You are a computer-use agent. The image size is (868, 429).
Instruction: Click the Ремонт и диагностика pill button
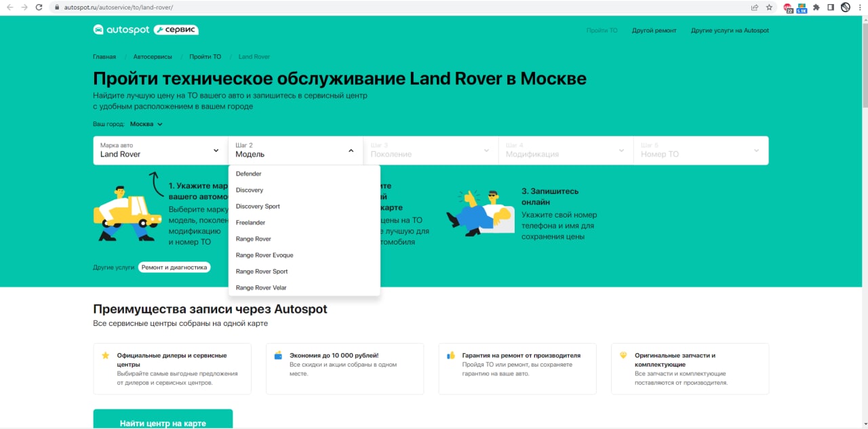point(174,267)
